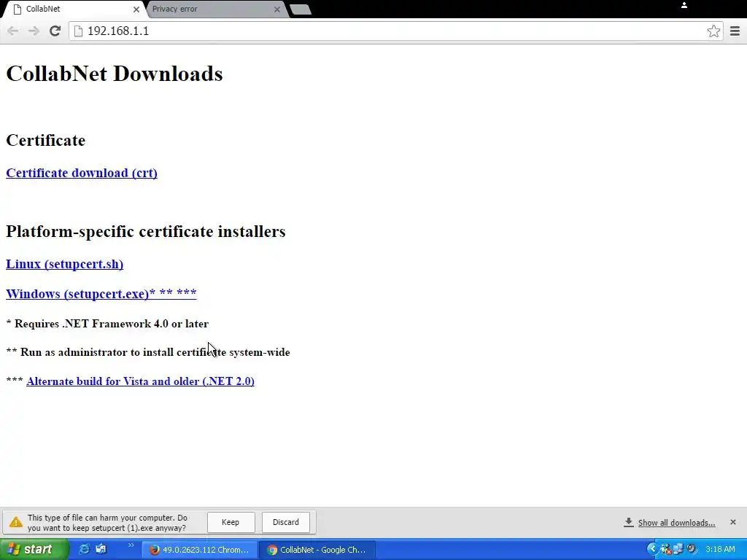Screen dimensions: 747x560
Task: Focus the address bar showing 192.168.1.1
Action: (x=395, y=31)
